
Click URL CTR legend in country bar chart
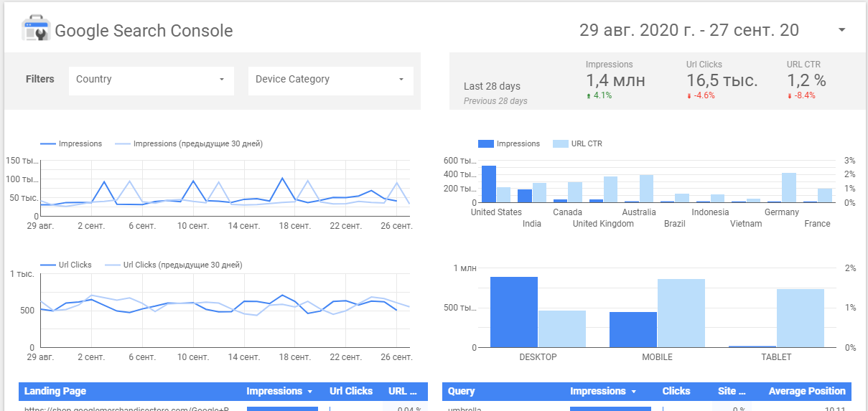[x=577, y=143]
